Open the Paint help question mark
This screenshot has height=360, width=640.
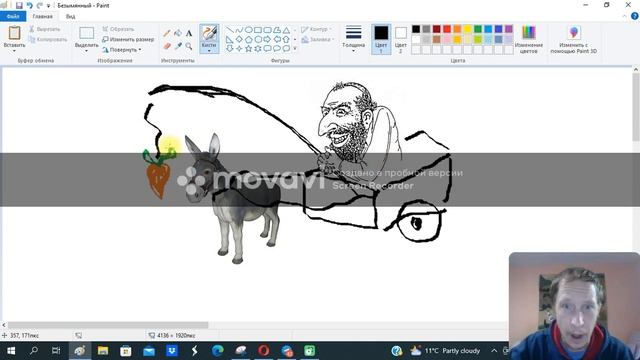point(635,16)
